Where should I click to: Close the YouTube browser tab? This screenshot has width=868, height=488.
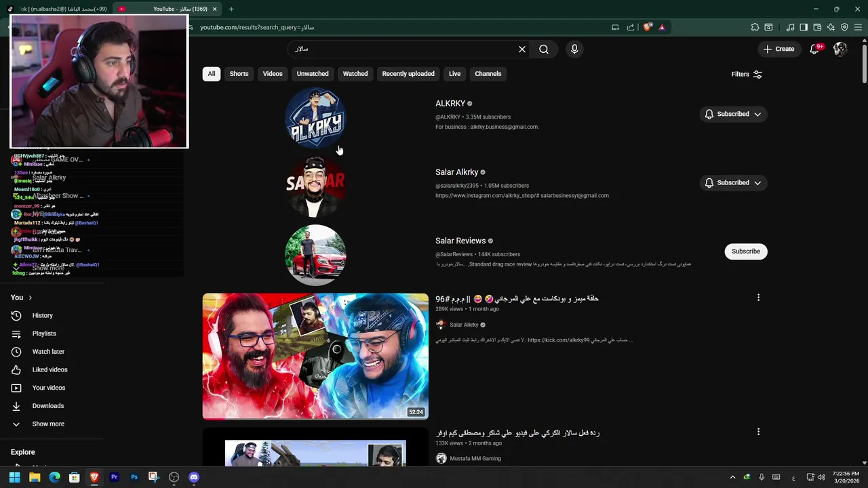(215, 9)
